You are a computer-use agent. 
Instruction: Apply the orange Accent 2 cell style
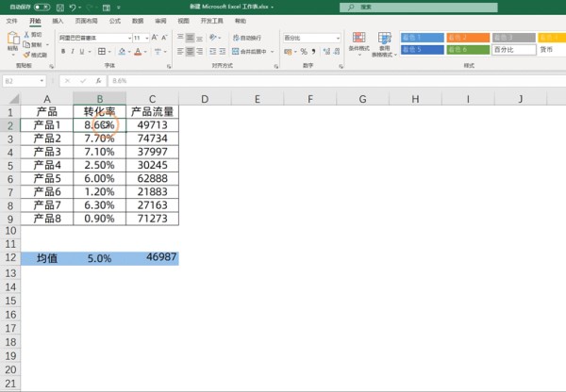tap(468, 38)
